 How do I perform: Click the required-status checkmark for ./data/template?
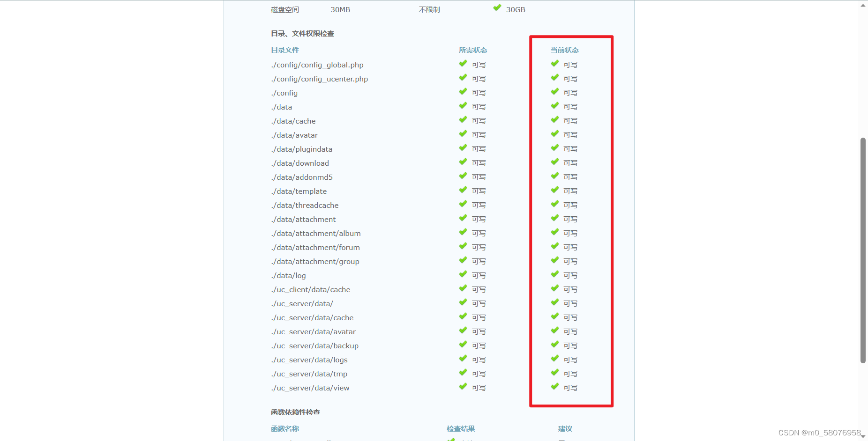[x=463, y=190]
